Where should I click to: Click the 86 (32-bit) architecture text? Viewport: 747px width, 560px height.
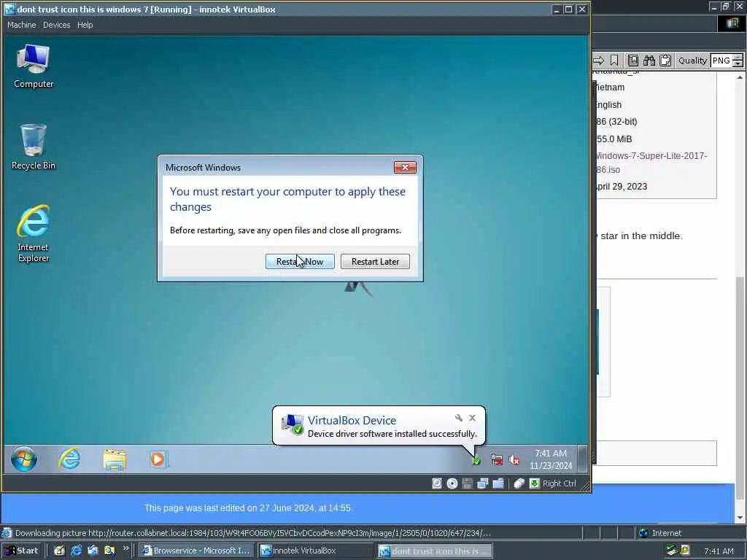[x=616, y=122]
